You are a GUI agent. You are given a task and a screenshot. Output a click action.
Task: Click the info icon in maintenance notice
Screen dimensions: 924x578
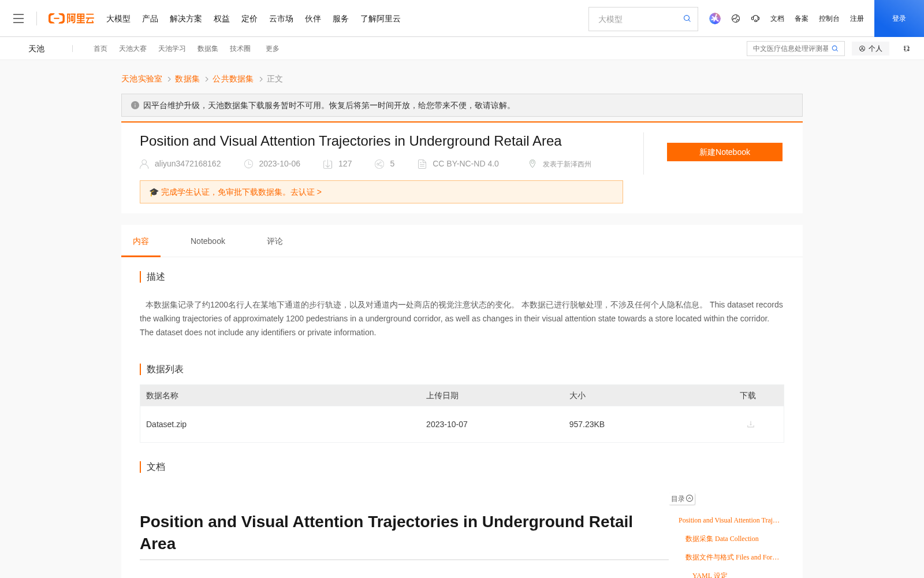click(x=135, y=105)
